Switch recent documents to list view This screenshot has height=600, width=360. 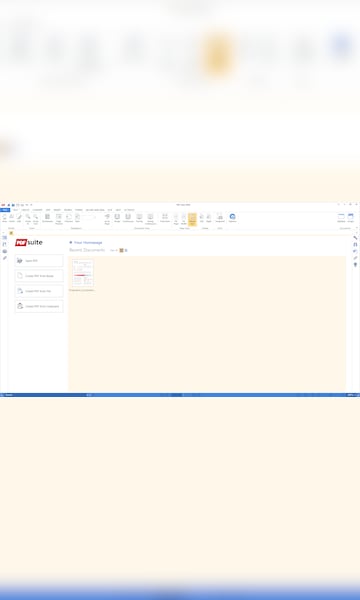tap(126, 250)
